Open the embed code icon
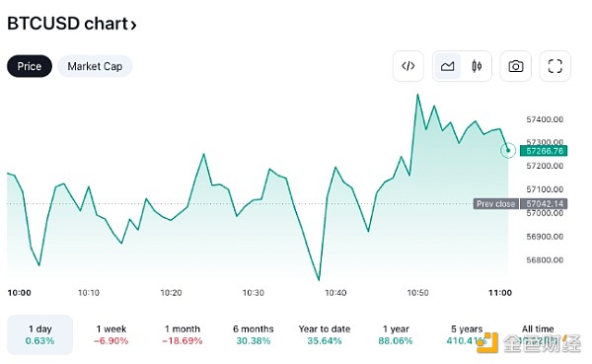 pos(408,66)
